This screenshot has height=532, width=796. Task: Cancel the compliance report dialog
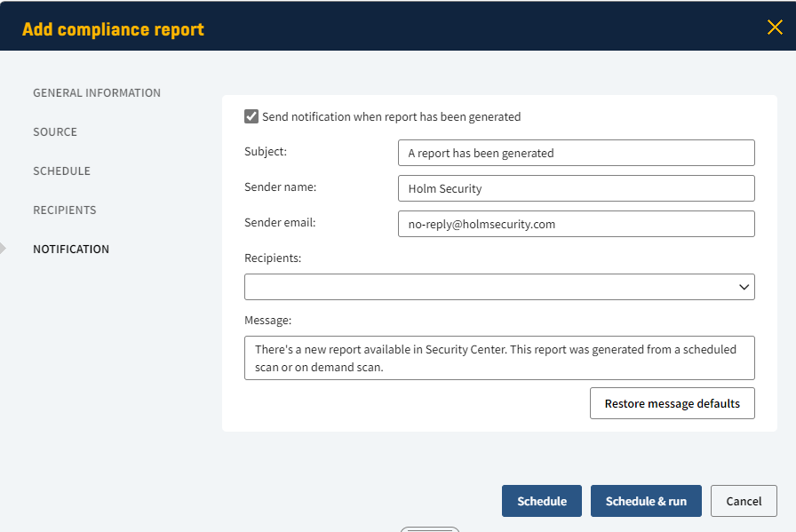[x=744, y=501]
